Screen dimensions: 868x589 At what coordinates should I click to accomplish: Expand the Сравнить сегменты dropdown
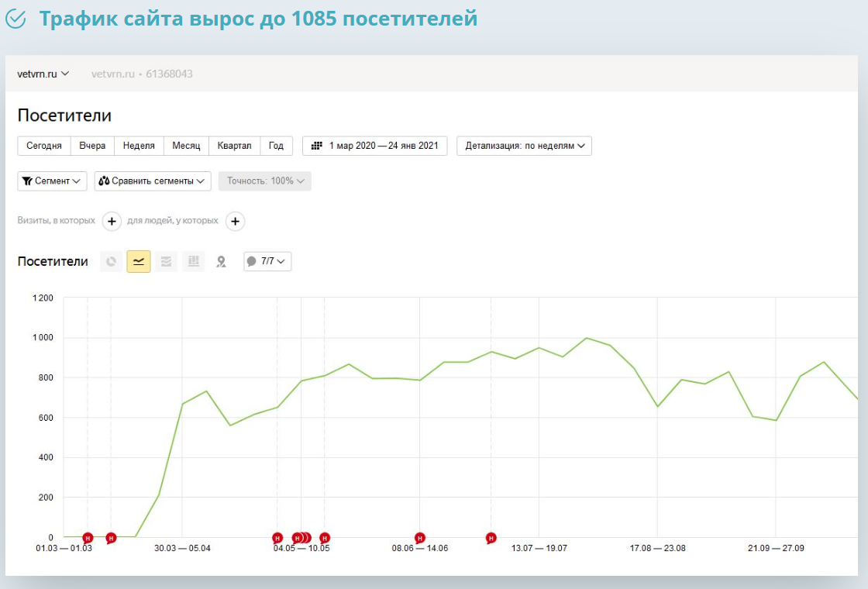(x=152, y=181)
